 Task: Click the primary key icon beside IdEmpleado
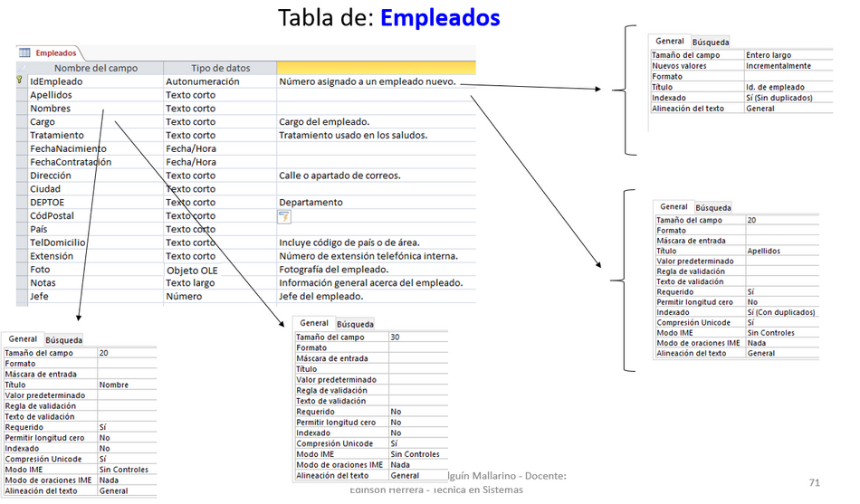(x=20, y=81)
